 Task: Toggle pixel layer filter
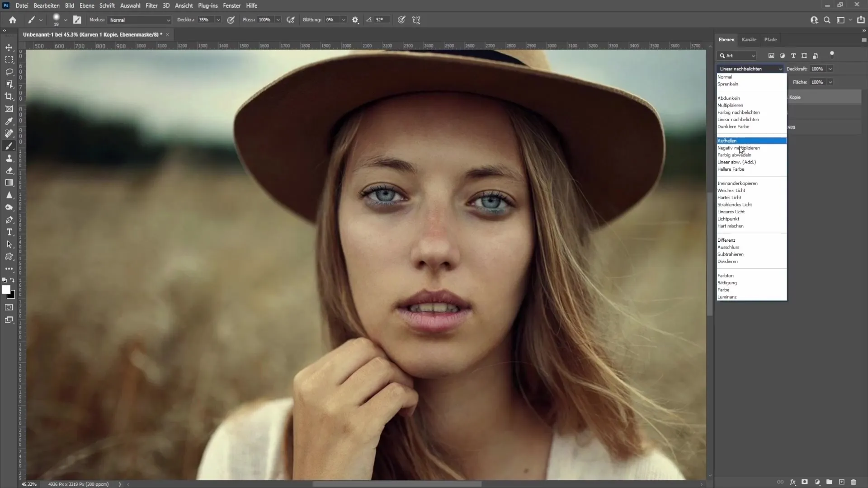[771, 56]
